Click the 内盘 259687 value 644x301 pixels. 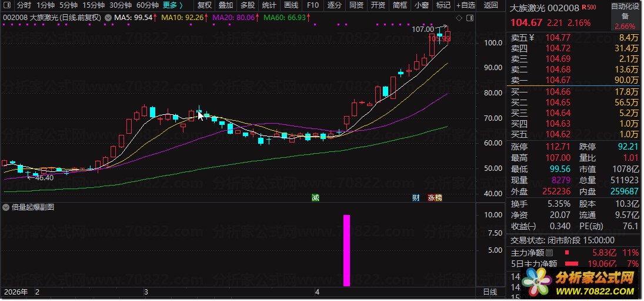(625, 191)
